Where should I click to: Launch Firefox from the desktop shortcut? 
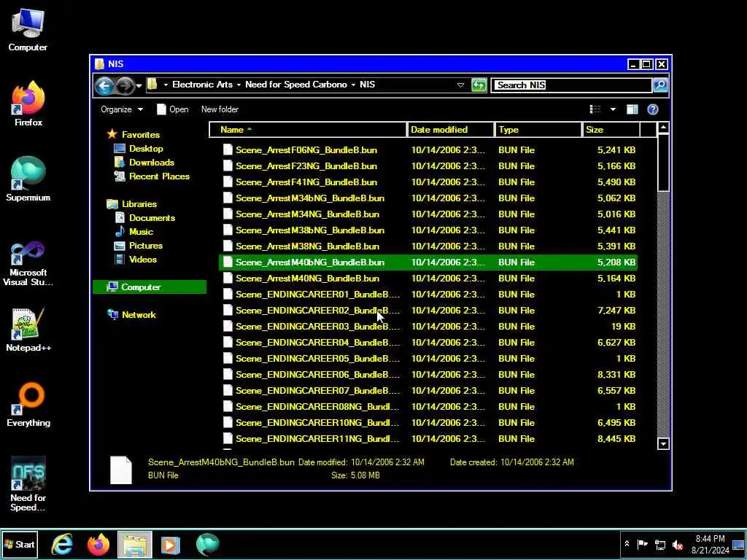coord(28,104)
